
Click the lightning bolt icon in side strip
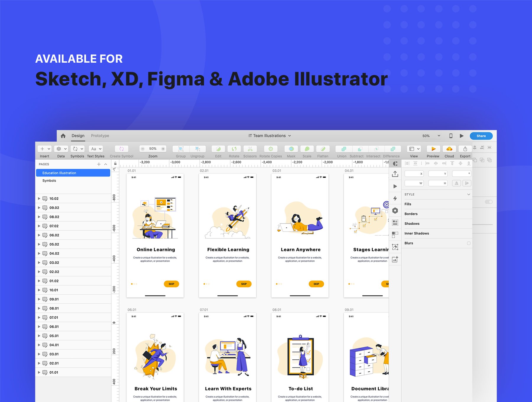[395, 198]
